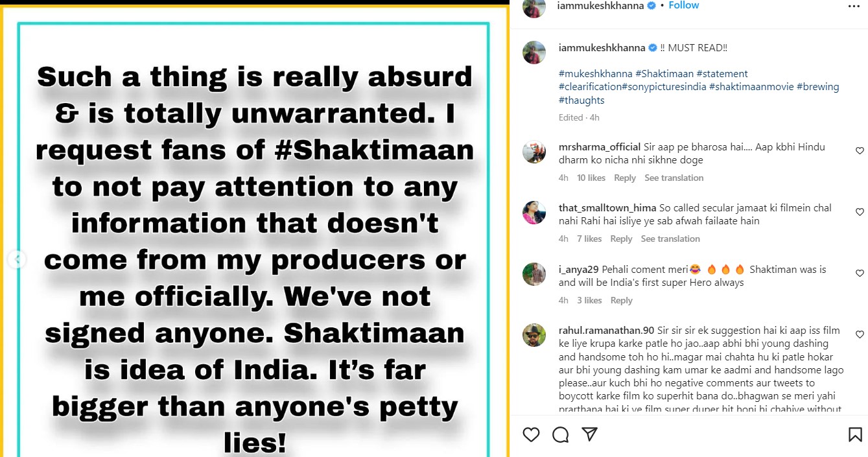Image resolution: width=868 pixels, height=457 pixels.
Task: See translation of mrsharma_official's comment
Action: point(674,178)
